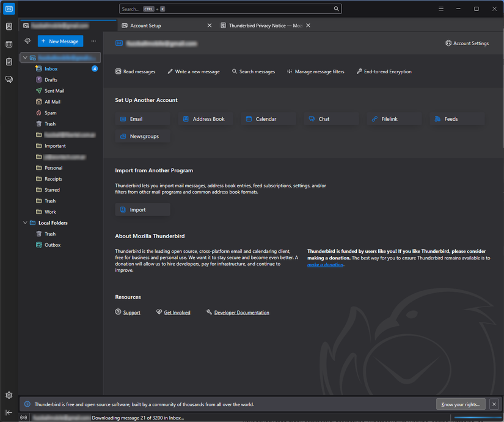Open the folder pane options menu
The width and height of the screenshot is (504, 422).
pyautogui.click(x=93, y=41)
